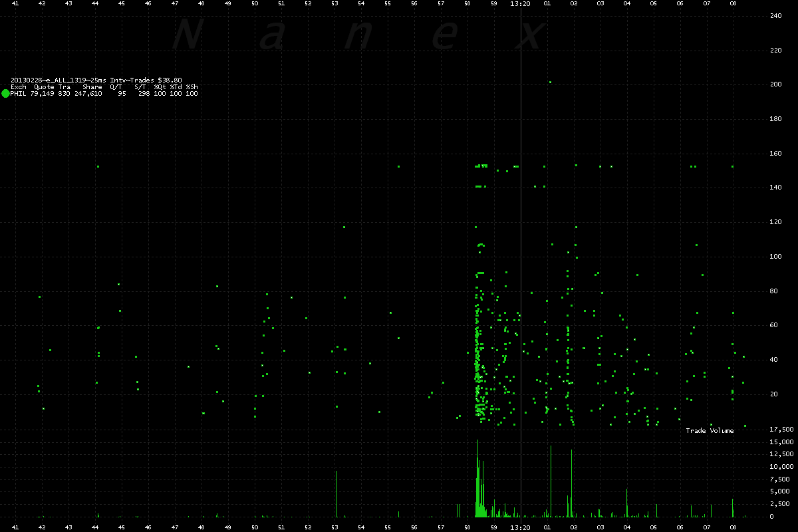Click the Quote column header in legend
This screenshot has height=532, width=798.
point(44,87)
